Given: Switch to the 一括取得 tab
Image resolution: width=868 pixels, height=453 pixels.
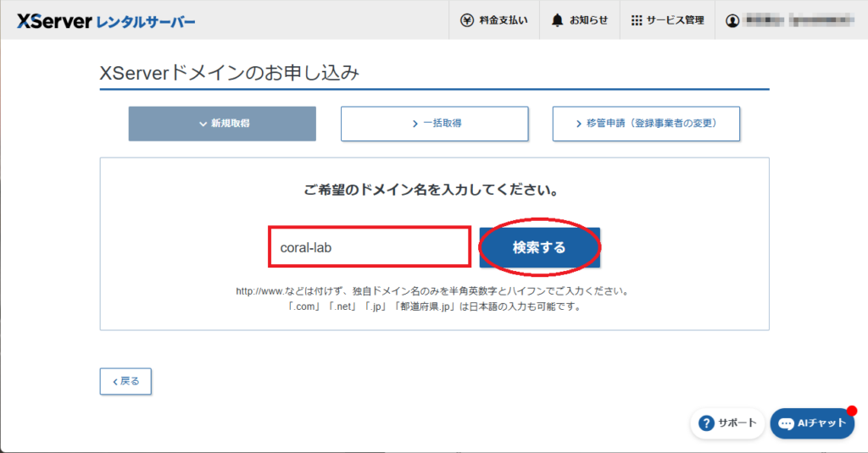Looking at the screenshot, I should pyautogui.click(x=435, y=124).
